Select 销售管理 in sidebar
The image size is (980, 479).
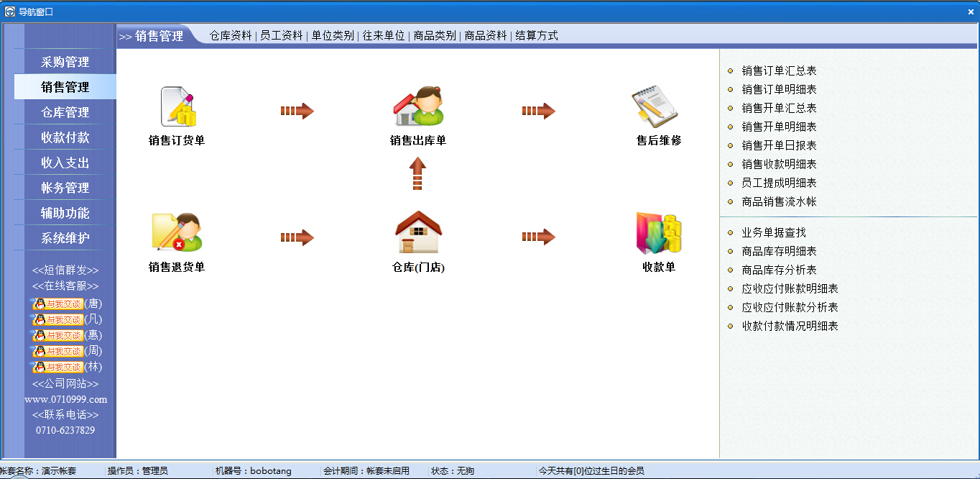pyautogui.click(x=65, y=87)
